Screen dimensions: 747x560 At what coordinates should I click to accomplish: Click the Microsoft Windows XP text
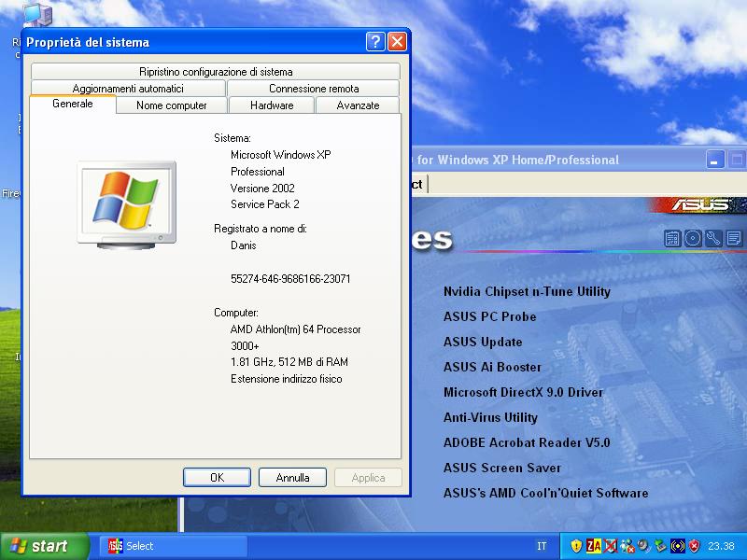281,155
